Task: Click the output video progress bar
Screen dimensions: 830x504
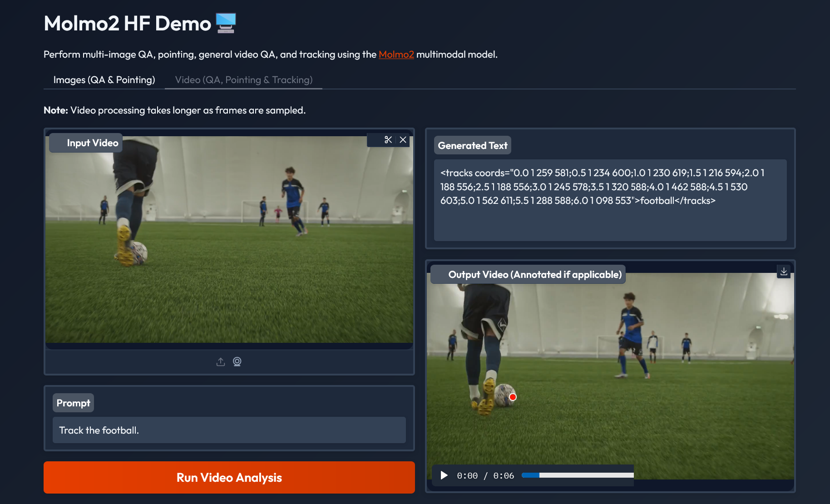Action: click(x=577, y=475)
